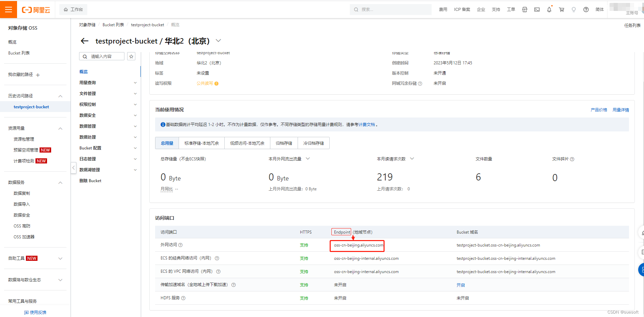This screenshot has height=317, width=644.
Task: Click the 对象存储 breadcrumb
Action: point(87,25)
